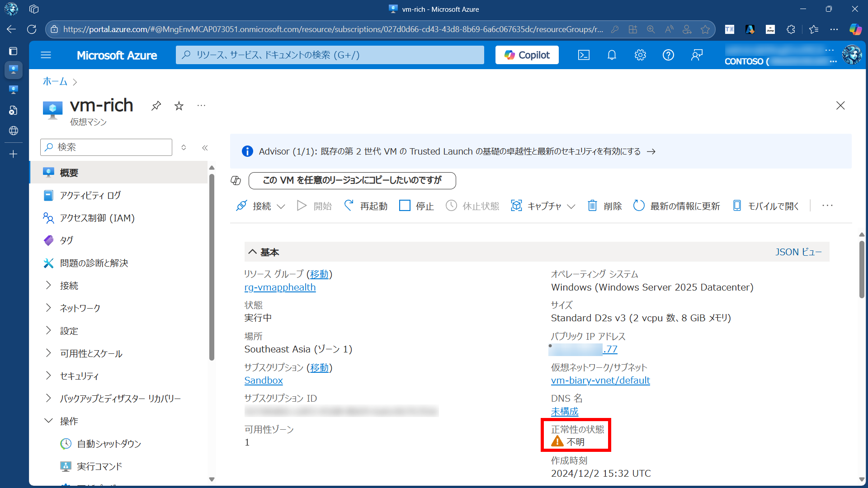
Task: Select アクセス制御 (IAM) menu item
Action: tap(97, 218)
